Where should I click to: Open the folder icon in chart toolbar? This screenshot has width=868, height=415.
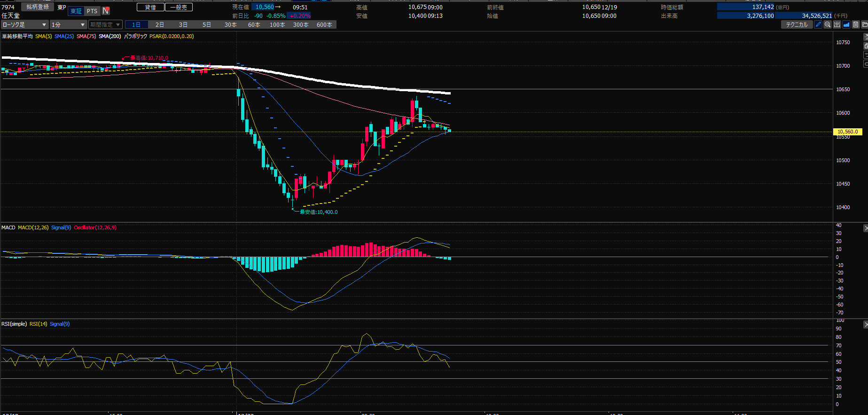pyautogui.click(x=864, y=25)
